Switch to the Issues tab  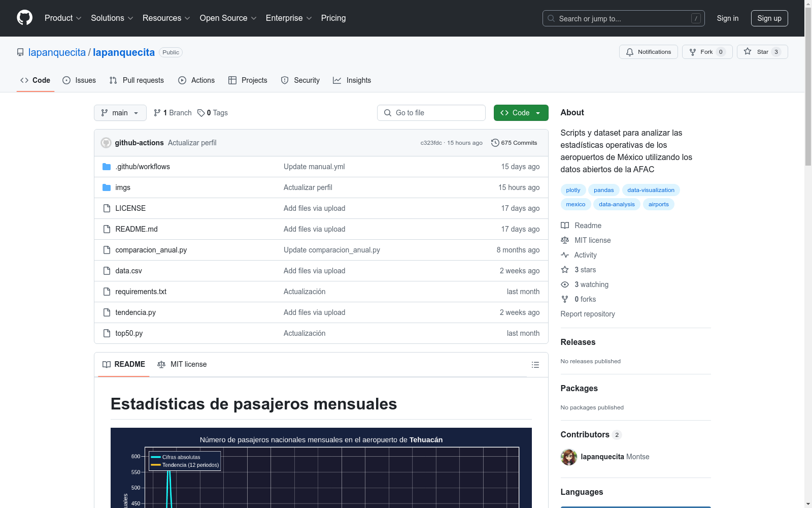tap(79, 80)
